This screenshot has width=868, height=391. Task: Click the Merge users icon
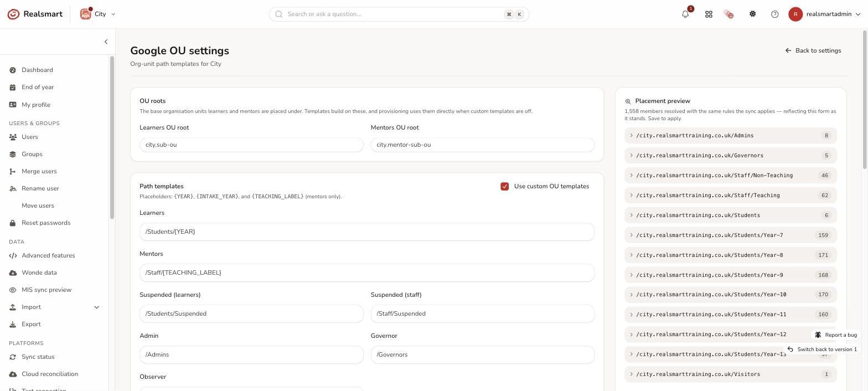pos(13,171)
